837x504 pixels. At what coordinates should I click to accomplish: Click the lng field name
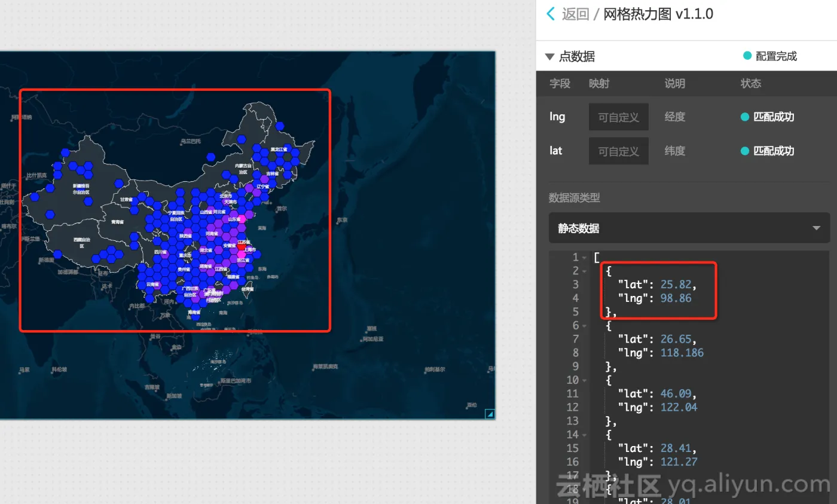[557, 117]
